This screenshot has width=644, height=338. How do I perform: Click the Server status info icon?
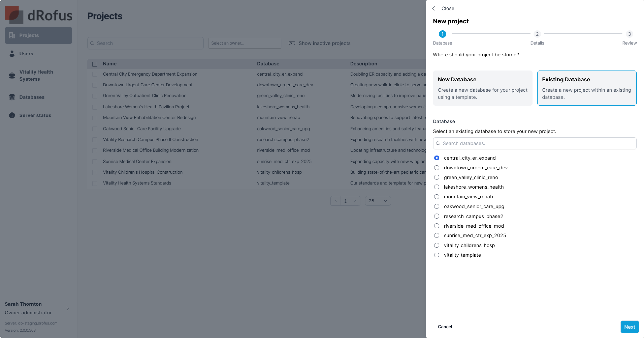tap(12, 115)
